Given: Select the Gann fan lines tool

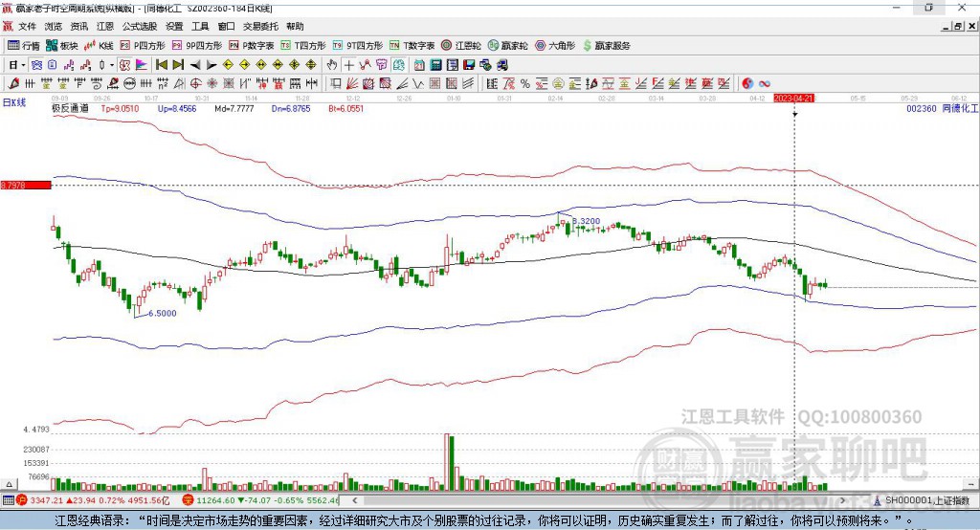Looking at the screenshot, I should [352, 83].
